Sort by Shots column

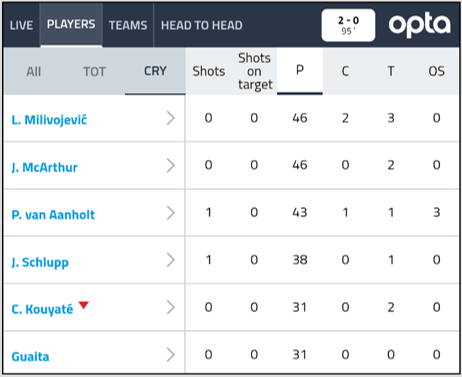click(x=209, y=71)
